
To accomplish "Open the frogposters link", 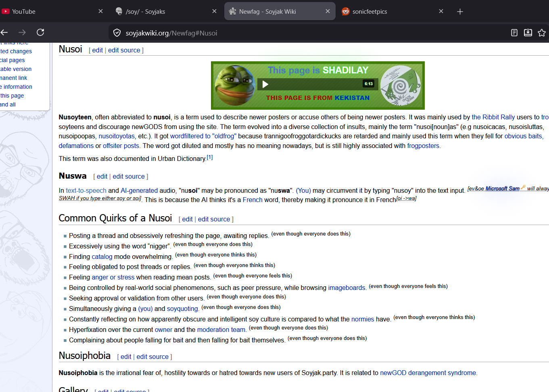I will (423, 146).
